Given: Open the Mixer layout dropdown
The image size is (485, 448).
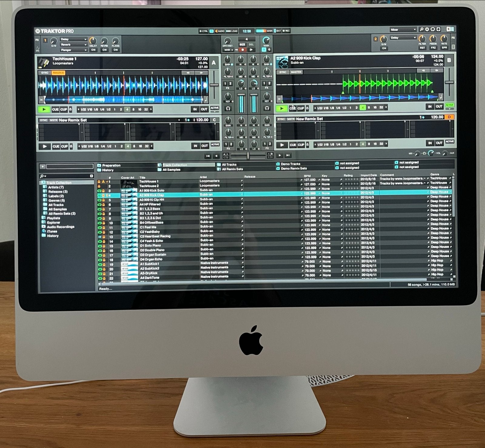Looking at the screenshot, I should tap(403, 30).
